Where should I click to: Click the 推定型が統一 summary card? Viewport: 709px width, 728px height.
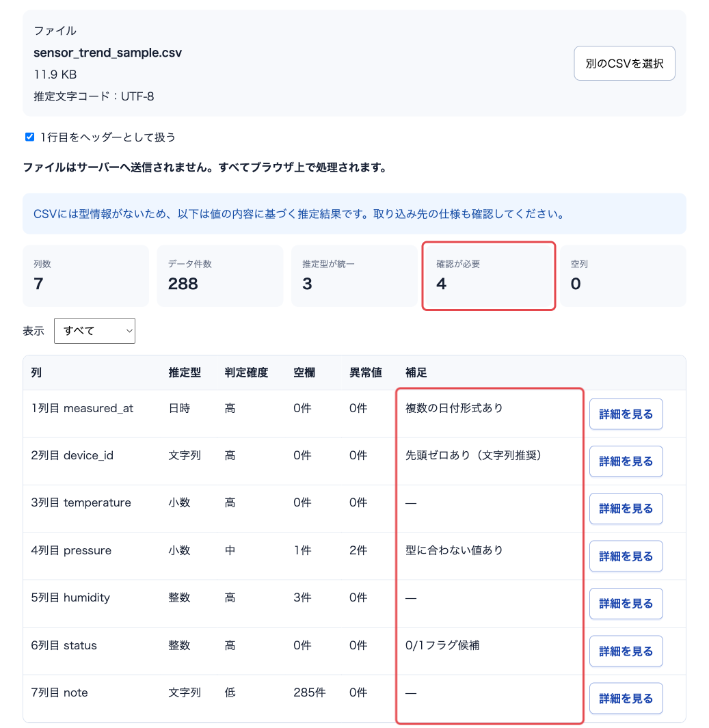(354, 275)
